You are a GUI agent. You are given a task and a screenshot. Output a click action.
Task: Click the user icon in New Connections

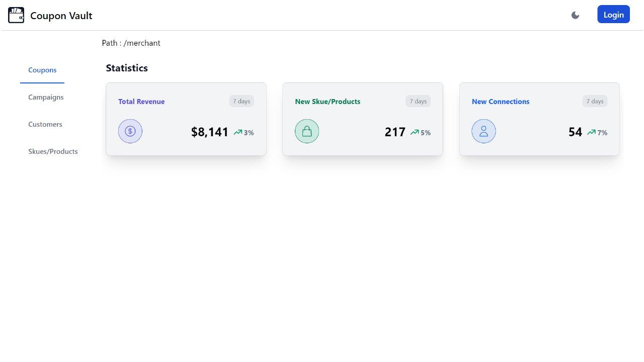(x=484, y=131)
